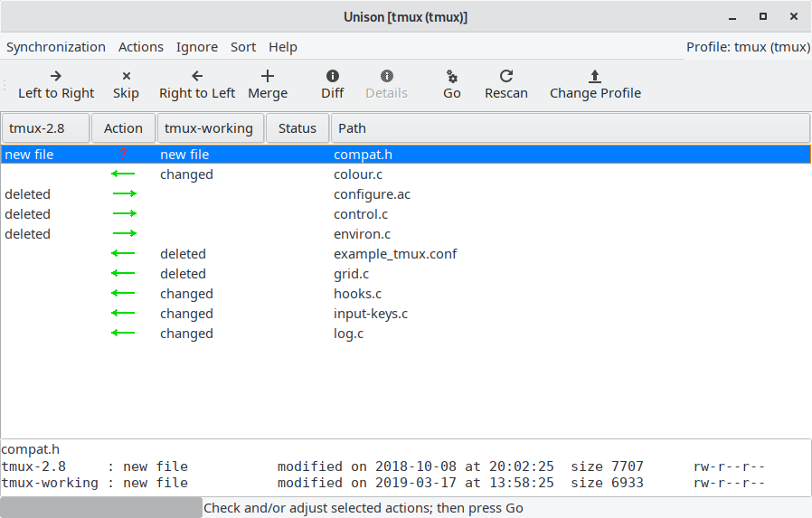
Task: Minimize the Unison window
Action: coord(732,17)
